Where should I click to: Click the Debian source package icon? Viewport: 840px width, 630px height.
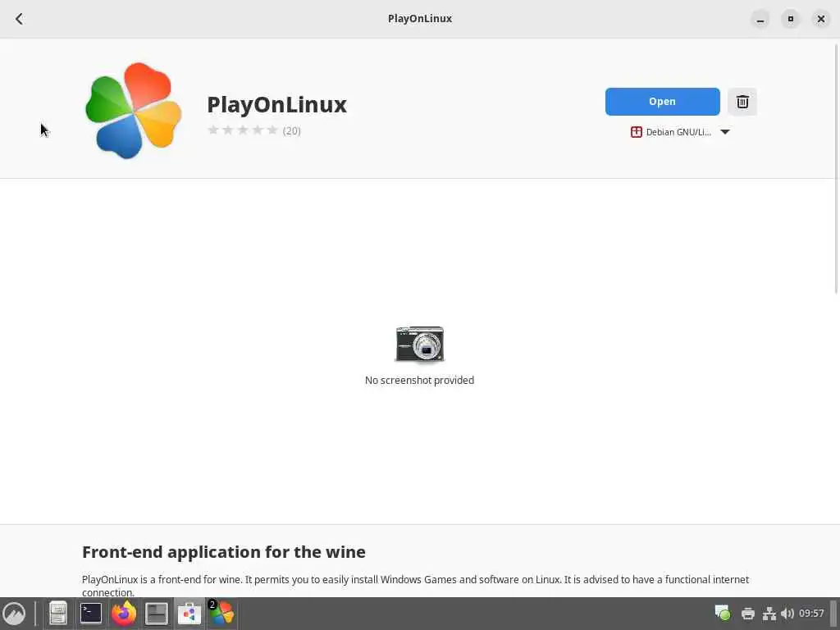pyautogui.click(x=636, y=132)
